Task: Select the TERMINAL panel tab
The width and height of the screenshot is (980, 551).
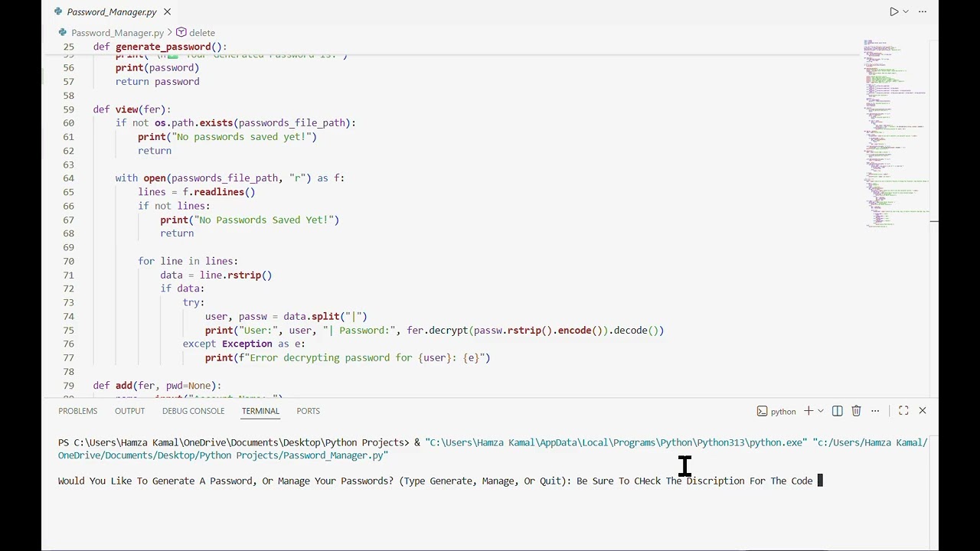Action: tap(260, 411)
